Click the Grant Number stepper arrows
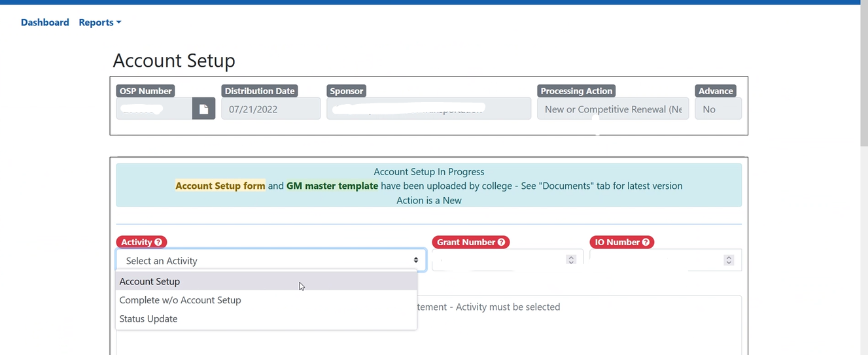Image resolution: width=868 pixels, height=355 pixels. 571,260
